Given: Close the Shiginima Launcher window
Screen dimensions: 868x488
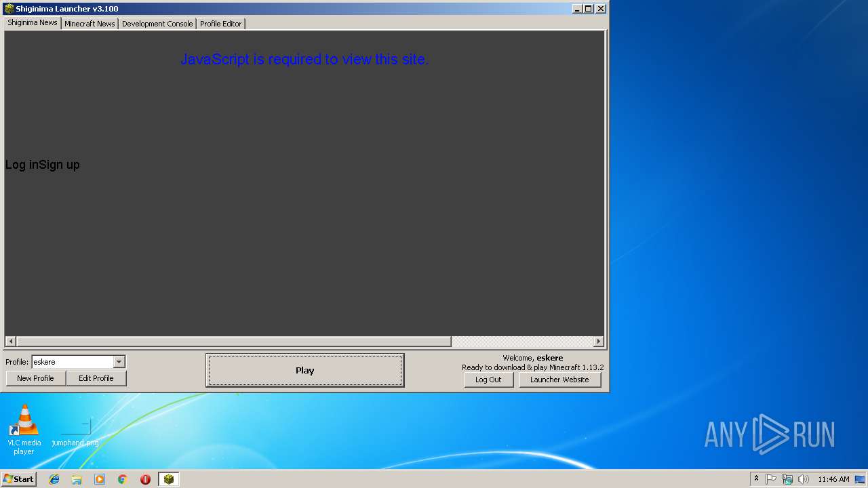Looking at the screenshot, I should tap(601, 9).
